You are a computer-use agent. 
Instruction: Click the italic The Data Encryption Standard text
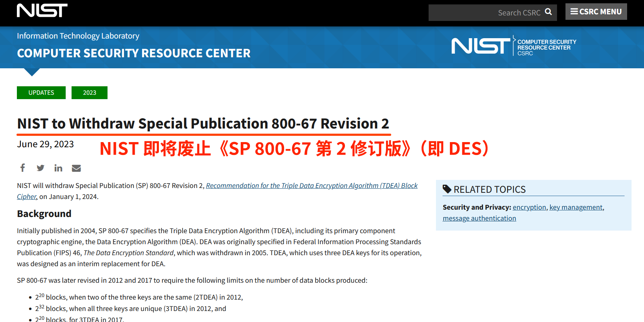pos(128,253)
